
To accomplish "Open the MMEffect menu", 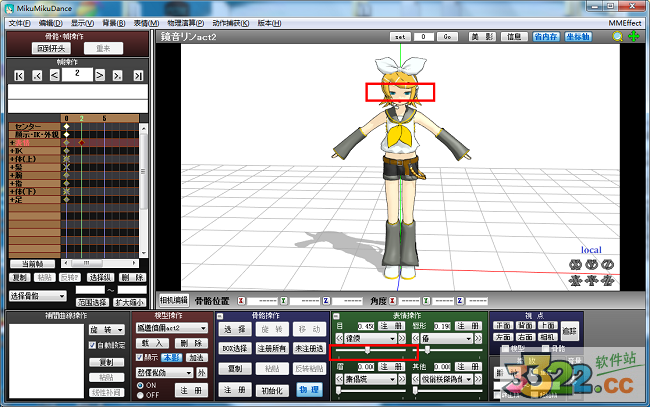I will coord(626,21).
